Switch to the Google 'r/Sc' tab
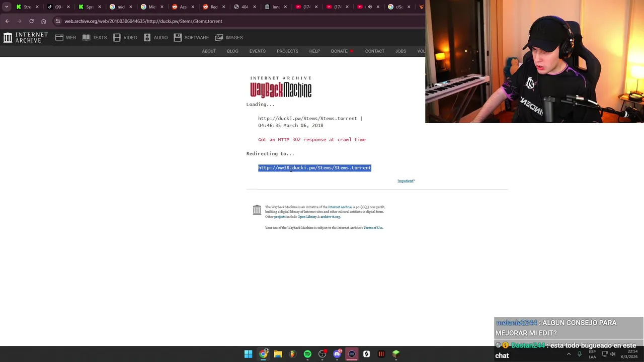Viewport: 644px width, 362px height. [x=399, y=7]
